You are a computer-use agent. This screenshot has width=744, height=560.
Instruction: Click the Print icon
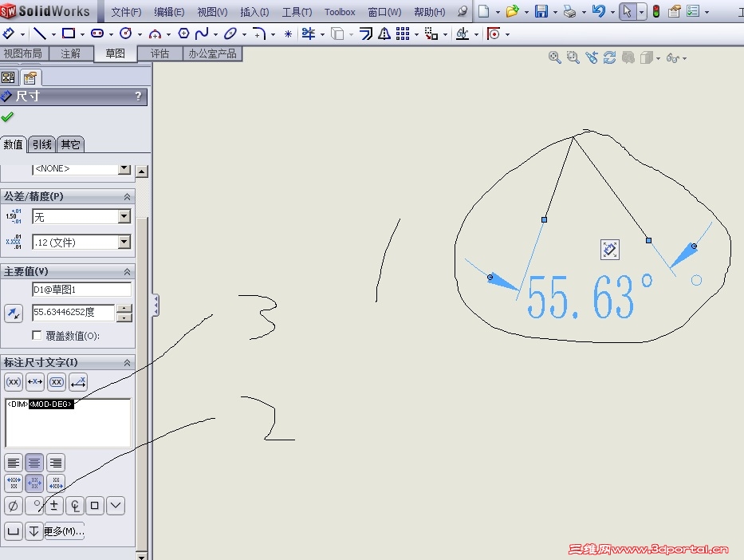click(570, 11)
